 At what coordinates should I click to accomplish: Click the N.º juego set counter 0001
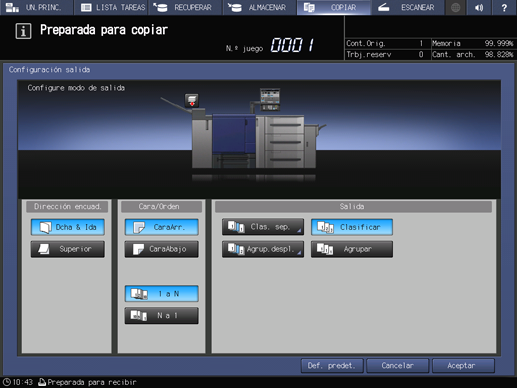point(292,45)
